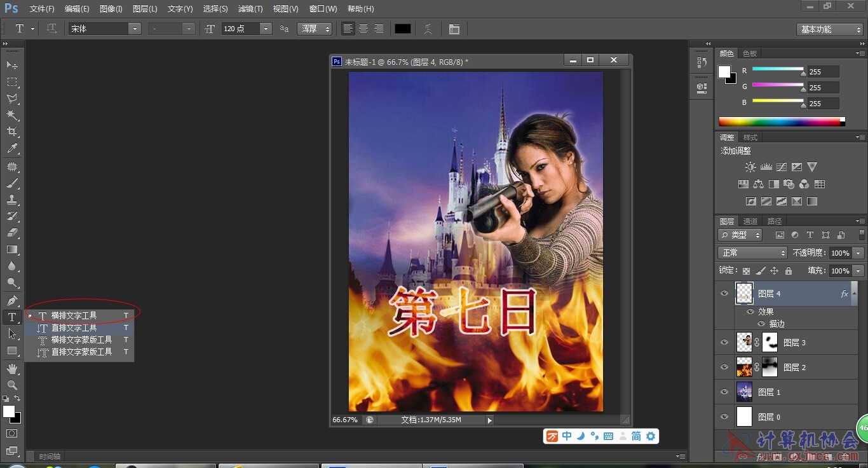Screen dimensions: 868x468
Task: Select the Magic Wand tool
Action: pos(12,115)
